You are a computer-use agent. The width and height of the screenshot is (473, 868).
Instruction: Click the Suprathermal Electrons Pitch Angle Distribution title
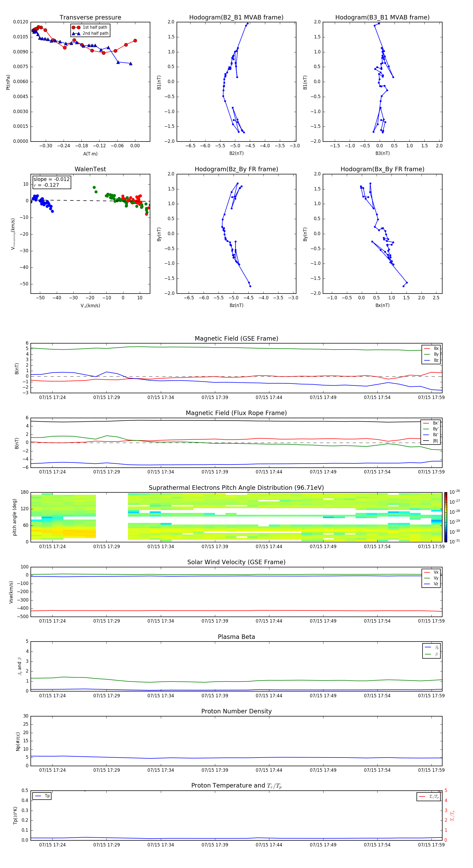(236, 488)
